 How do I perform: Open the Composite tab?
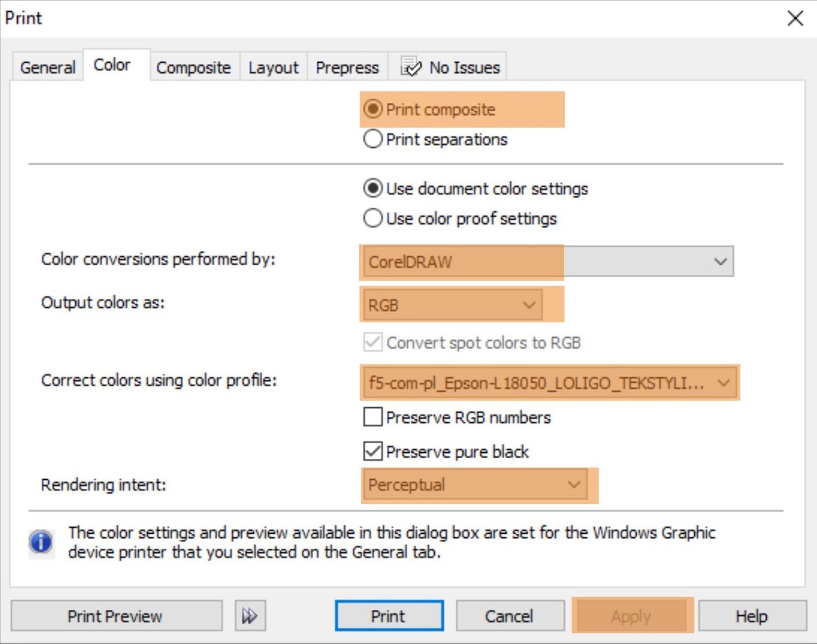click(193, 67)
